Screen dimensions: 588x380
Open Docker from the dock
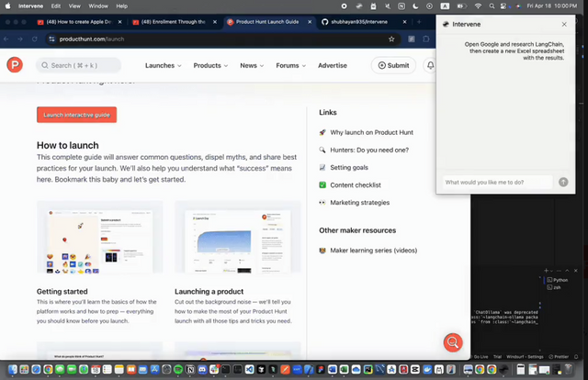pyautogui.click(x=427, y=370)
